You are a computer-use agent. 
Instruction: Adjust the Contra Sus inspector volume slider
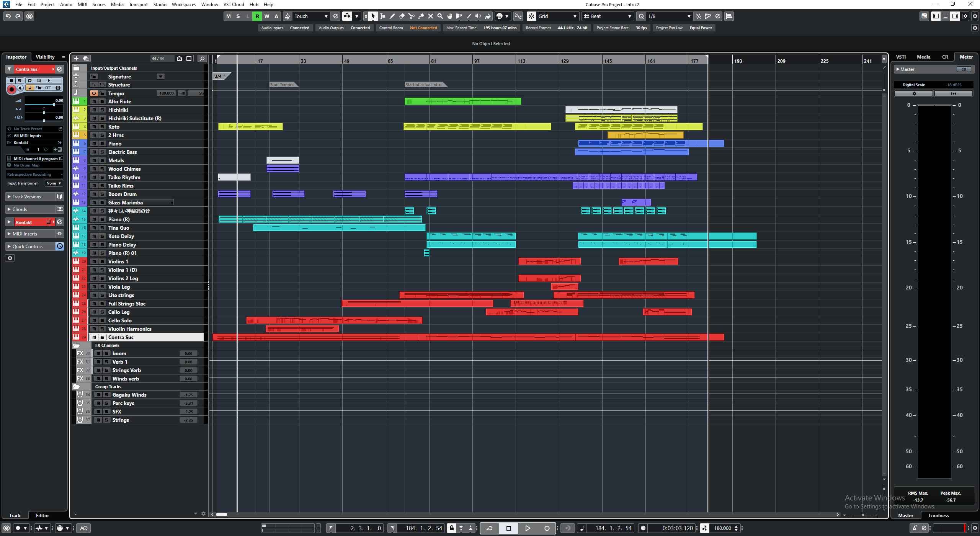(x=54, y=104)
